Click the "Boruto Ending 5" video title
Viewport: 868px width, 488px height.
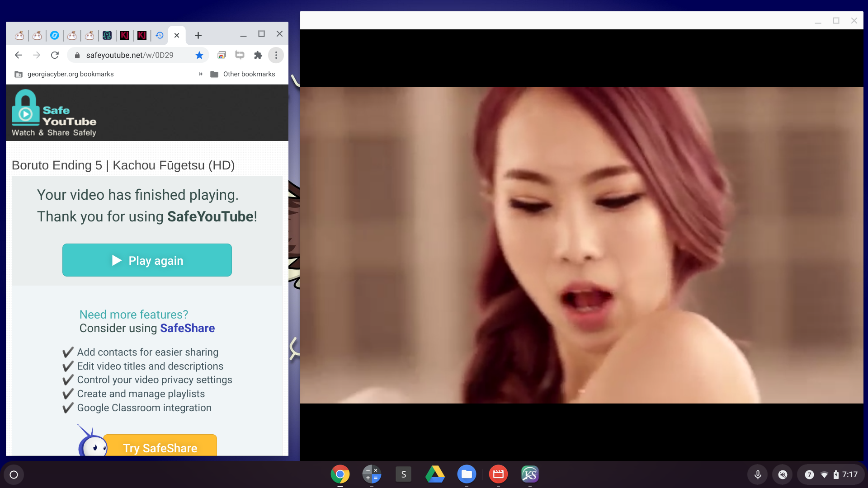(123, 165)
